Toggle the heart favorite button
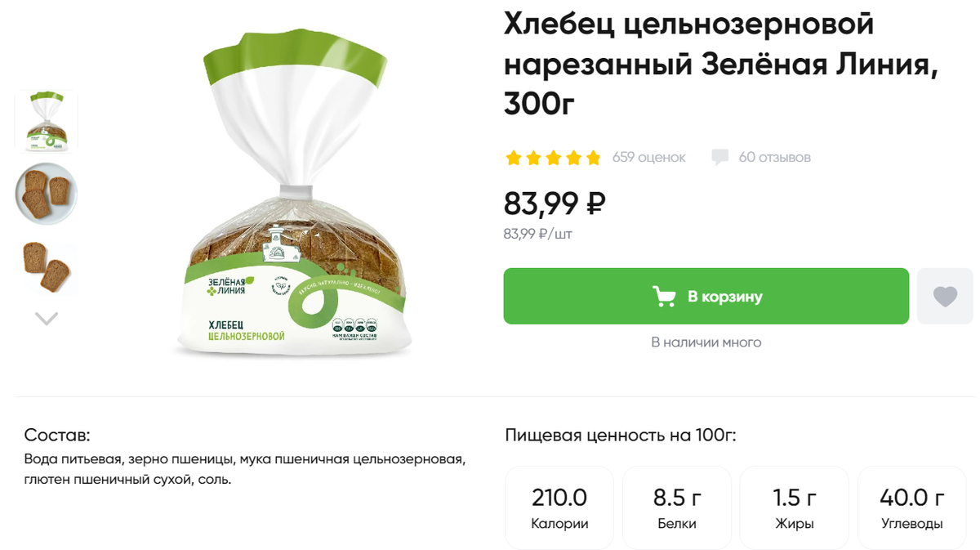This screenshot has height=550, width=980. (x=945, y=296)
